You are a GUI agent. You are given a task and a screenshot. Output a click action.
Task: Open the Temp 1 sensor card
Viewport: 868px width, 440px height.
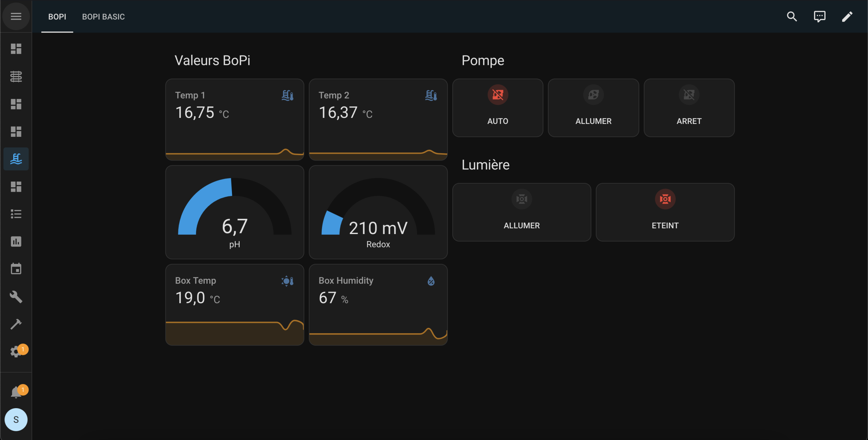tap(235, 119)
